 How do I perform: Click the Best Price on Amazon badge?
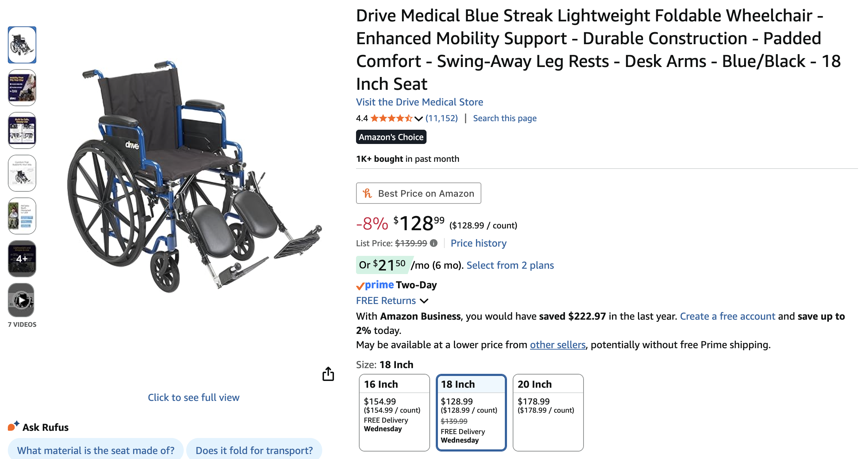click(x=418, y=193)
